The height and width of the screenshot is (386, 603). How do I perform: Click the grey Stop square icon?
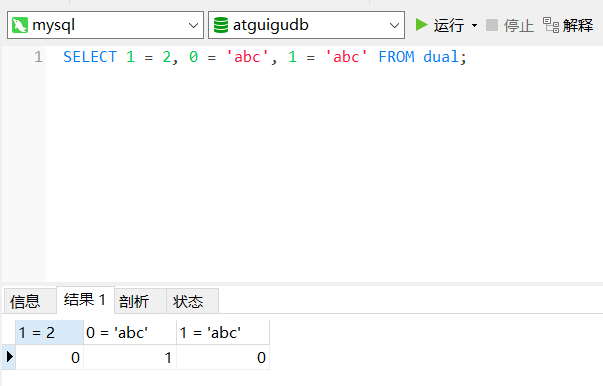click(492, 25)
